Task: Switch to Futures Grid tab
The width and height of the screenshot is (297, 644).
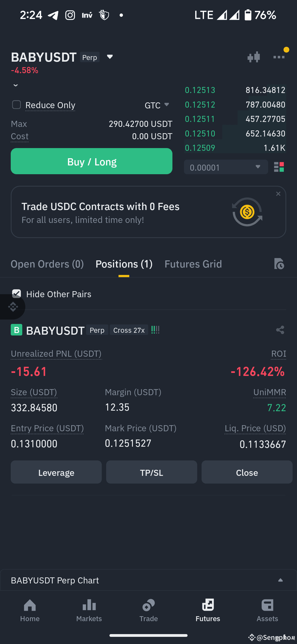Action: [193, 264]
